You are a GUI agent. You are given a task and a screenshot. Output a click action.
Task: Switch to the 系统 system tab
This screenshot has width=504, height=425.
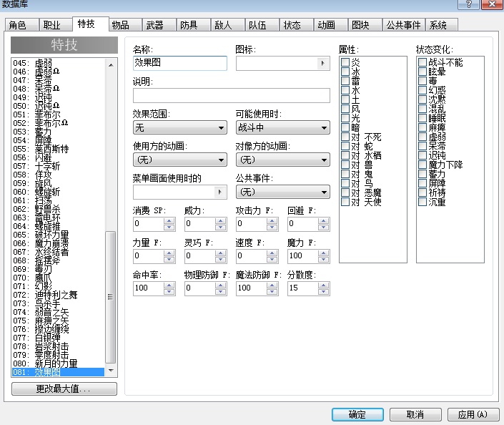pos(441,25)
